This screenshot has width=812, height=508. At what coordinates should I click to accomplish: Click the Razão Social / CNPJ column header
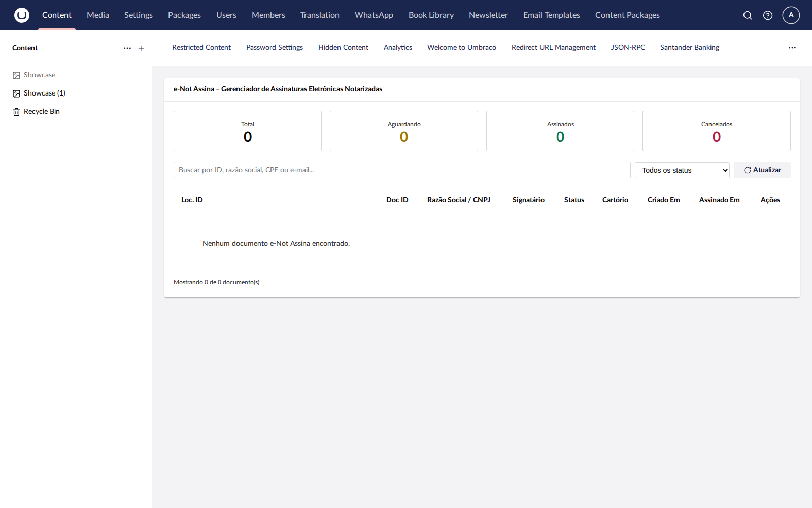(x=459, y=200)
